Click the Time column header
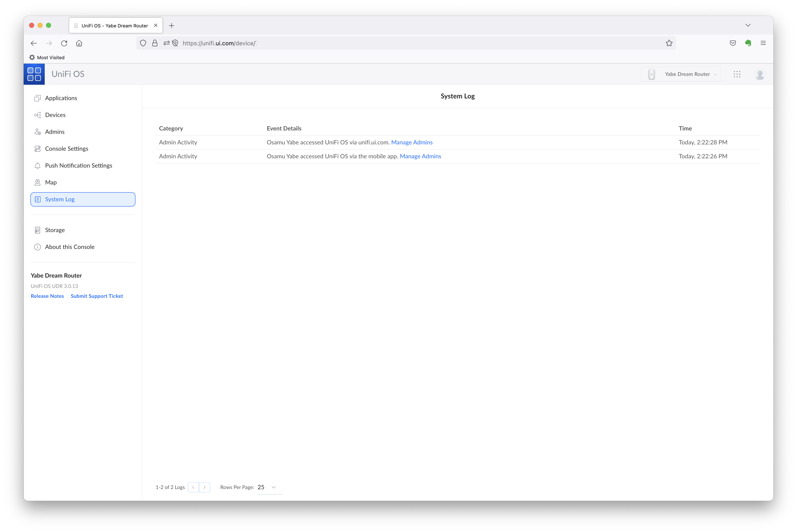 685,129
